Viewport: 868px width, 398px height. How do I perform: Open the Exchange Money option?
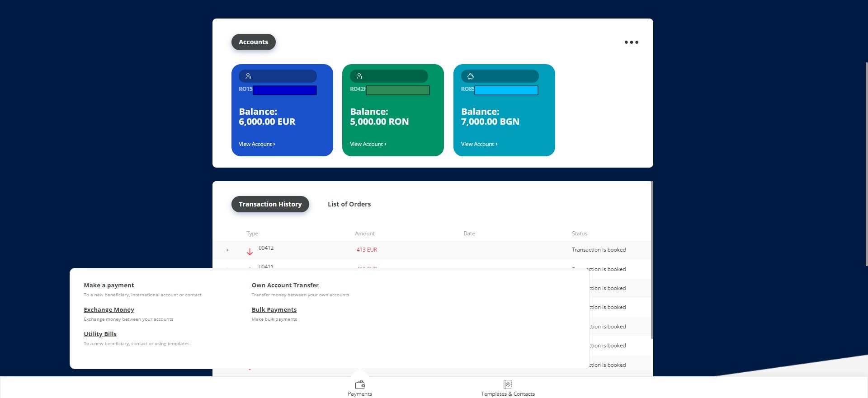(x=109, y=310)
